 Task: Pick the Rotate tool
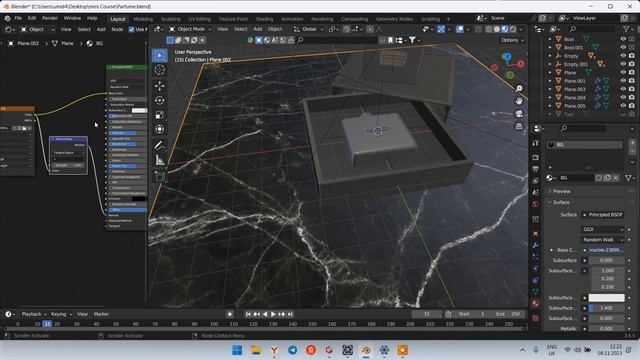pyautogui.click(x=160, y=100)
